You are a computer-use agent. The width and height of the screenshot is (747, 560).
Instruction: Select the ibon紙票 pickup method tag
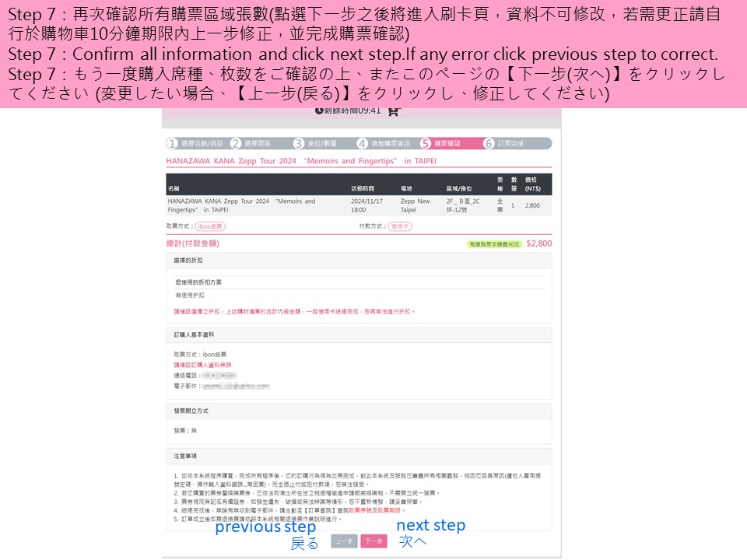(210, 226)
